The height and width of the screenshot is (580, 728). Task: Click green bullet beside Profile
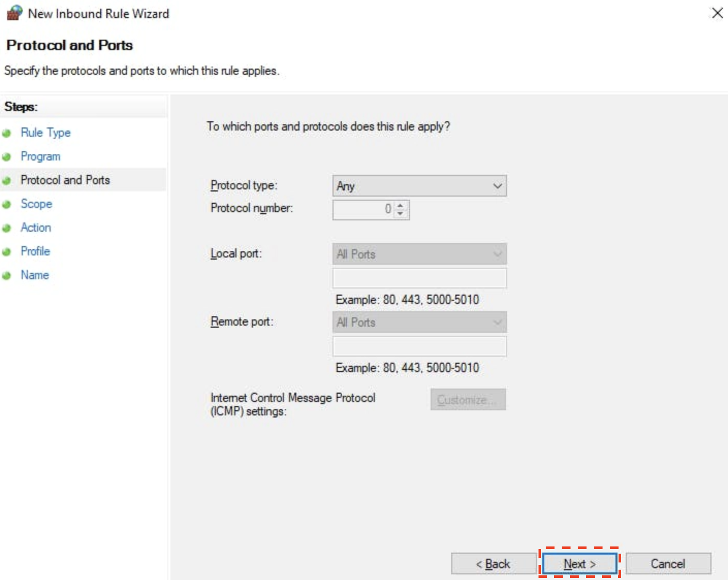click(7, 252)
